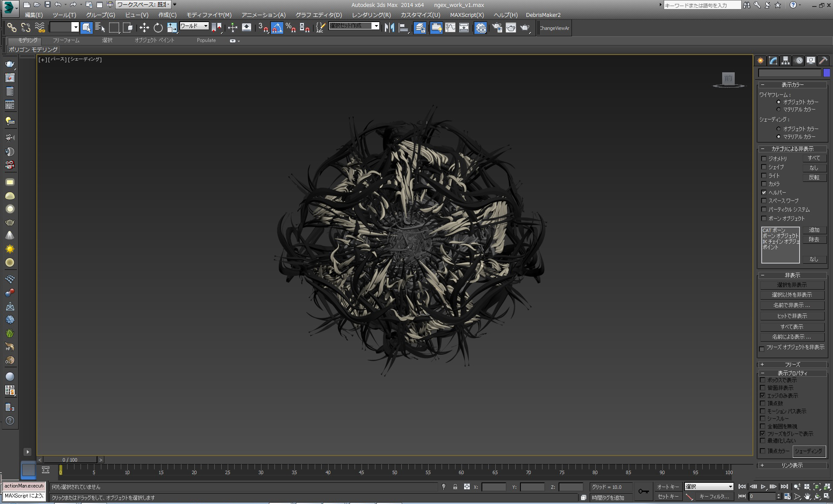Open the Key Mode time configuration icon

[788, 496]
